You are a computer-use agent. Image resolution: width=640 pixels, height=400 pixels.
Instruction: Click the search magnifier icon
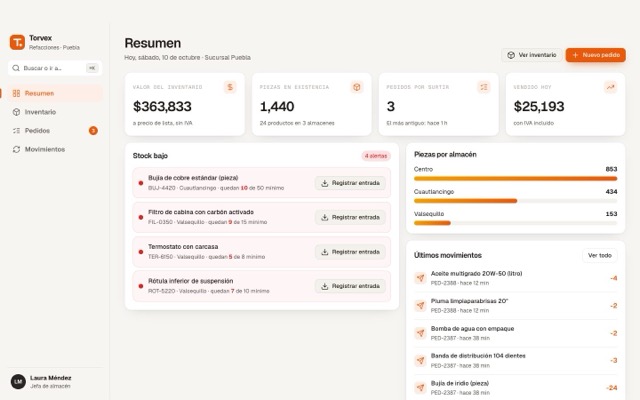point(16,68)
